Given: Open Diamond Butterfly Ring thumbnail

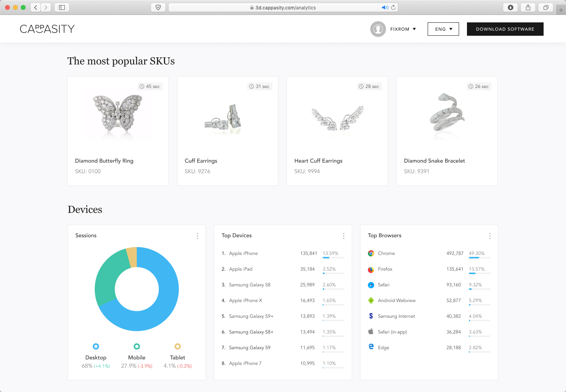Looking at the screenshot, I should coord(118,114).
